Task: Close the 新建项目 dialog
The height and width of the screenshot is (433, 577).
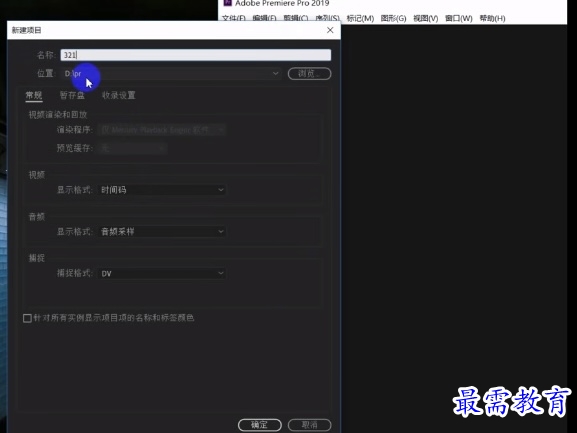Action: 330,30
